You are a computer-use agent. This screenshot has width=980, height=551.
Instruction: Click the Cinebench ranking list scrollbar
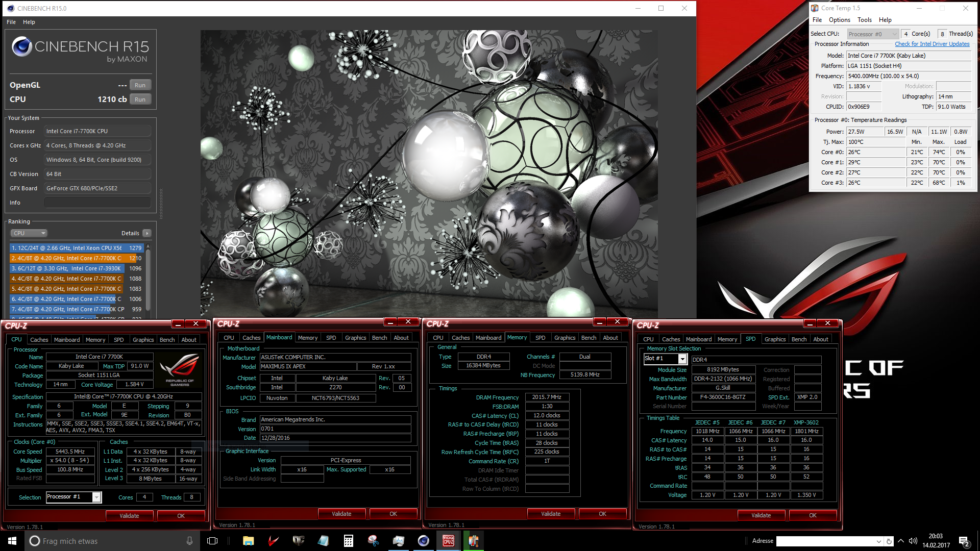coord(148,281)
